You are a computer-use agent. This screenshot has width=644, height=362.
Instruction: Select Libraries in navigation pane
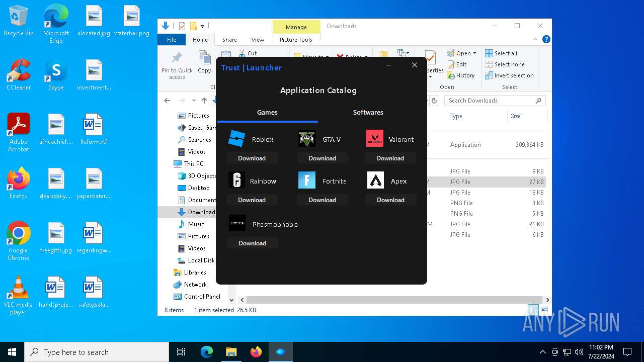click(x=190, y=273)
